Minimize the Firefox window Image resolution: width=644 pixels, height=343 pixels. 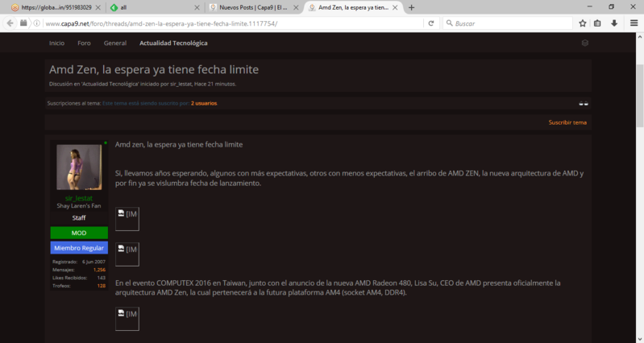click(590, 6)
